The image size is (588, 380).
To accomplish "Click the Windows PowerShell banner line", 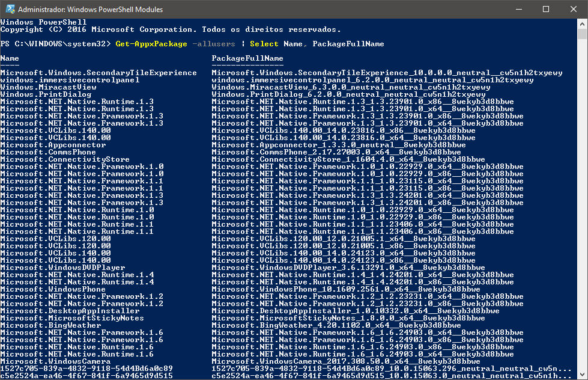I will coord(43,22).
